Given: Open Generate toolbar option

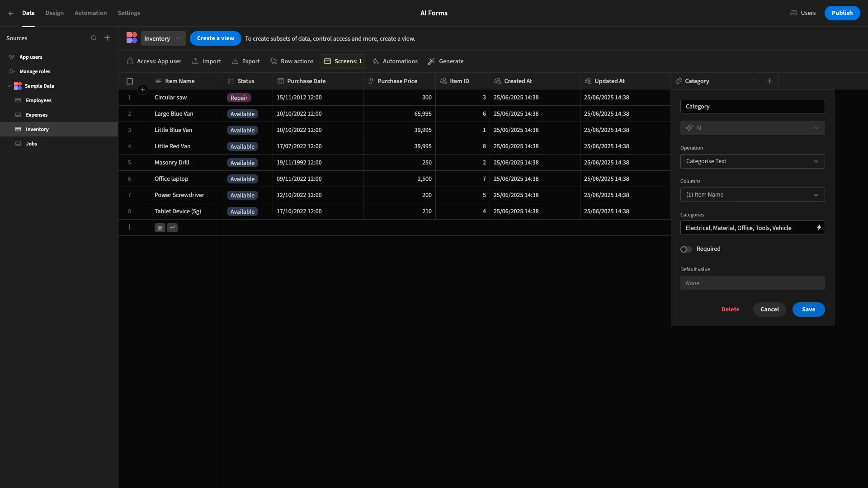Looking at the screenshot, I should pos(446,61).
